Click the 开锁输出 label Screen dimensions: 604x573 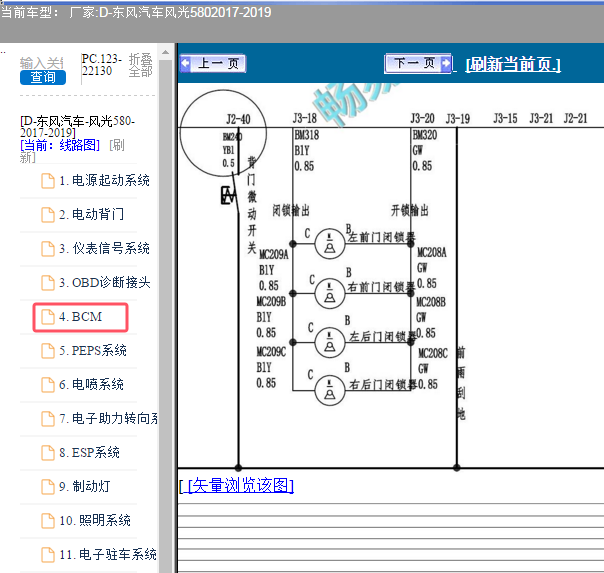coord(410,211)
